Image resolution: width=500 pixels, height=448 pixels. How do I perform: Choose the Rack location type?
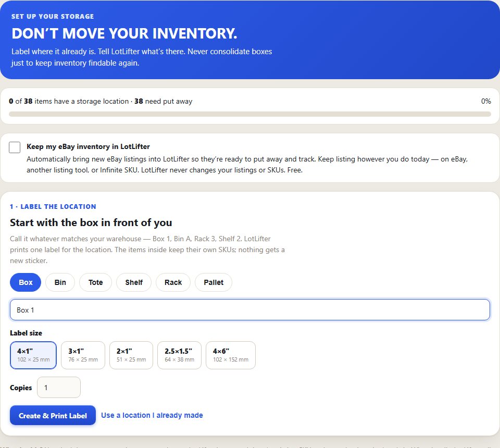pyautogui.click(x=173, y=282)
